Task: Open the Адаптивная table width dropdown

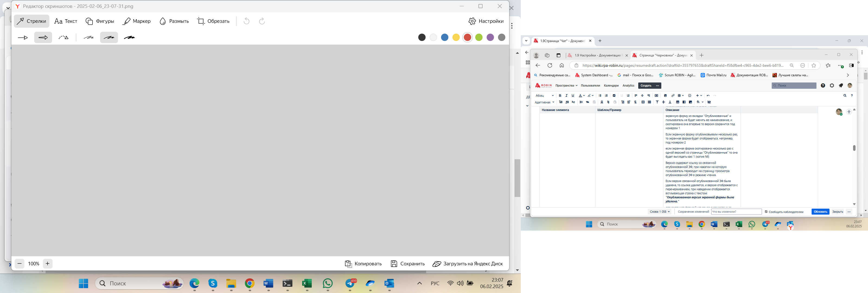Action: (544, 102)
